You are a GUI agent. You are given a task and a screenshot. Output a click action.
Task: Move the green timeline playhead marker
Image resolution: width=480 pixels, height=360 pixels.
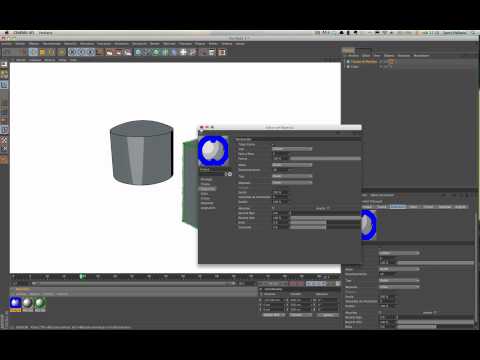coord(82,276)
